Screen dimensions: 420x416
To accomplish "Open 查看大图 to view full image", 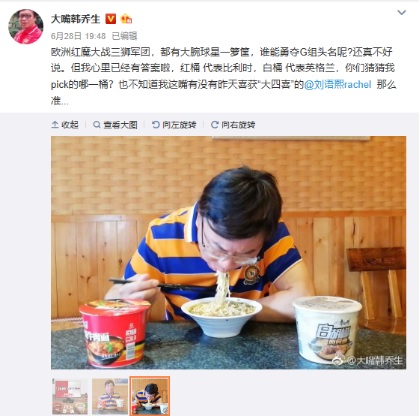I will 120,125.
